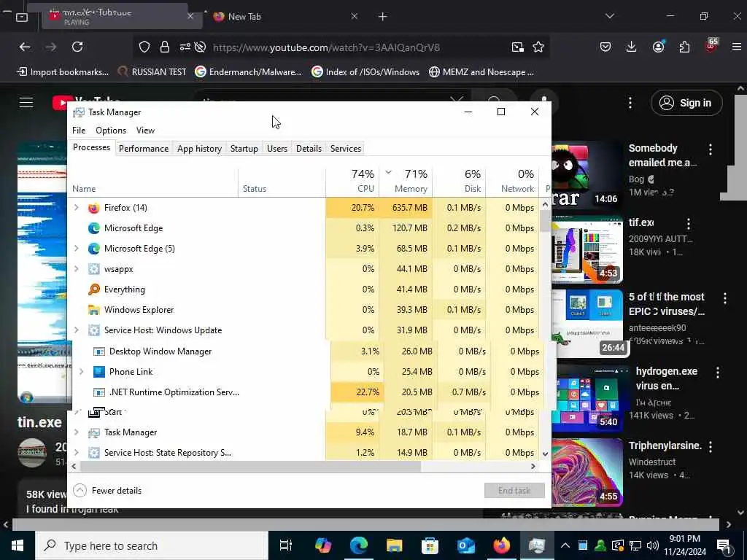747x560 pixels.
Task: Click the Windows Explorer process icon
Action: coord(94,310)
